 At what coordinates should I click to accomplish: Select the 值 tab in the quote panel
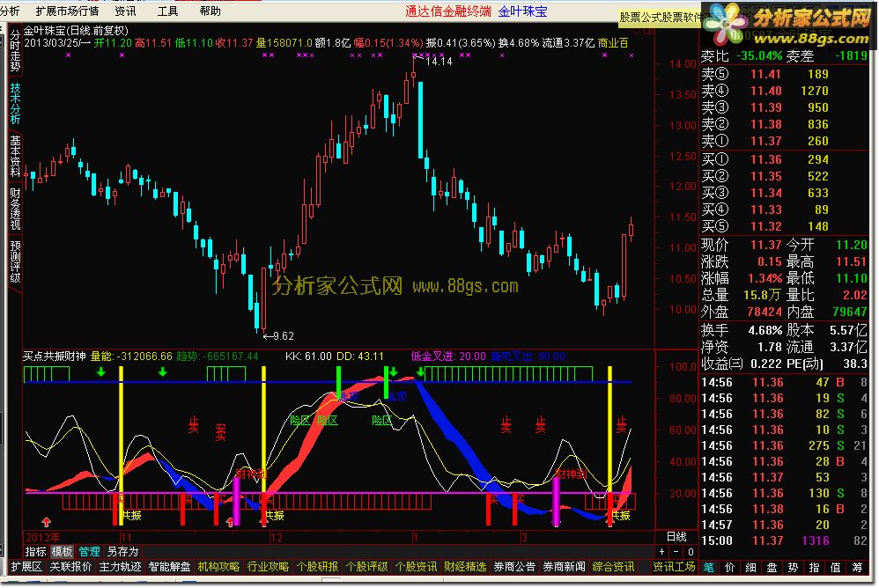point(836,567)
